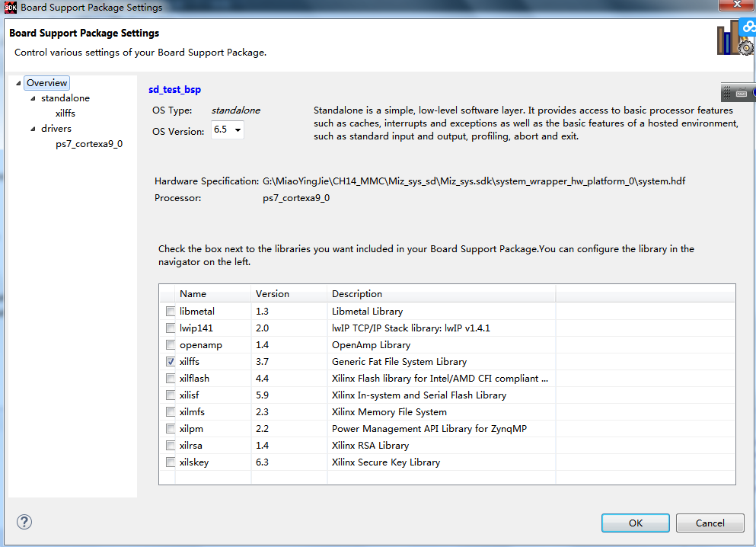Image resolution: width=756 pixels, height=547 pixels.
Task: Select the xilpm row name
Action: pos(191,428)
